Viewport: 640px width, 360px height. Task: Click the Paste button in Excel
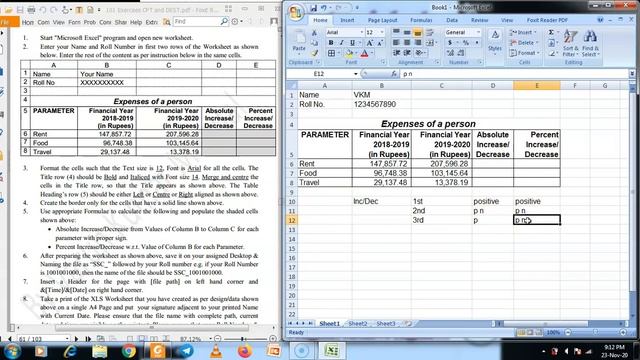(299, 42)
